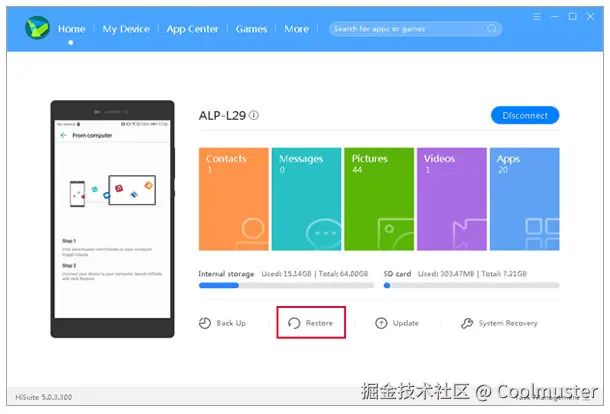Click the System Recovery wrench icon

click(x=467, y=323)
